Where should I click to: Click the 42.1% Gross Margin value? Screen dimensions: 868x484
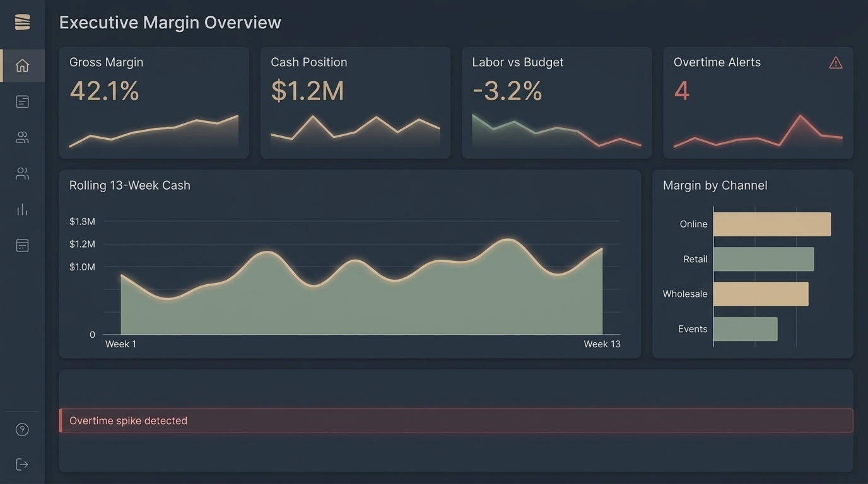[x=104, y=91]
